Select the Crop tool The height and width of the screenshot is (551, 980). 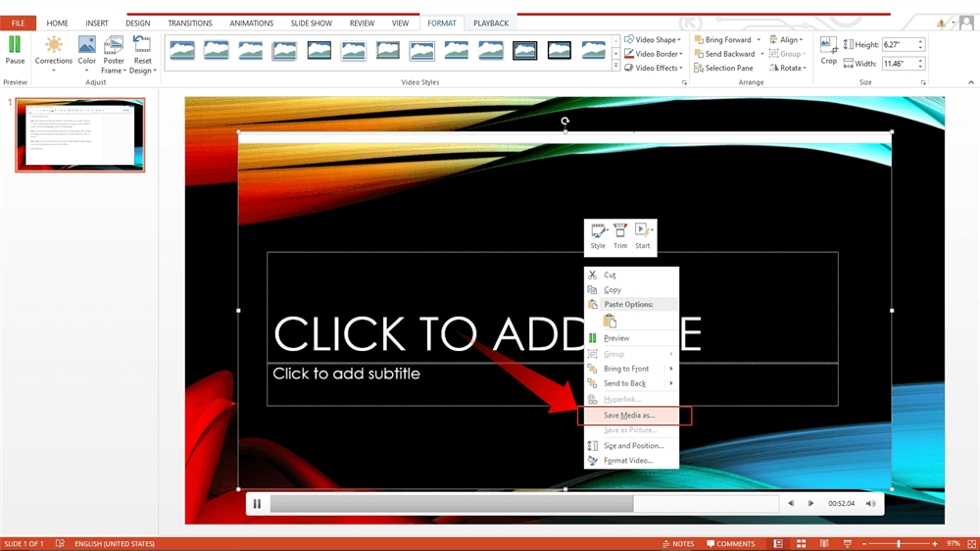coord(828,51)
